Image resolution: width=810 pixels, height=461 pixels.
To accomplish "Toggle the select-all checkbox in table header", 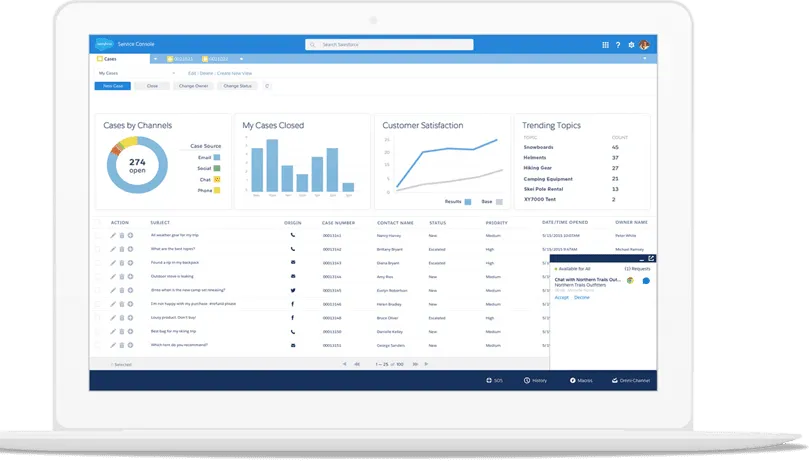I will pyautogui.click(x=97, y=223).
